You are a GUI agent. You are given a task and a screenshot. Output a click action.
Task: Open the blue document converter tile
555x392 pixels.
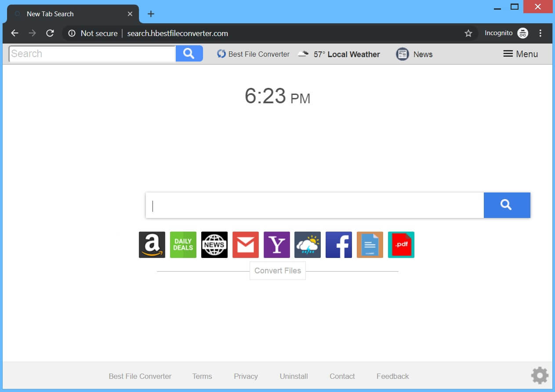pos(370,245)
